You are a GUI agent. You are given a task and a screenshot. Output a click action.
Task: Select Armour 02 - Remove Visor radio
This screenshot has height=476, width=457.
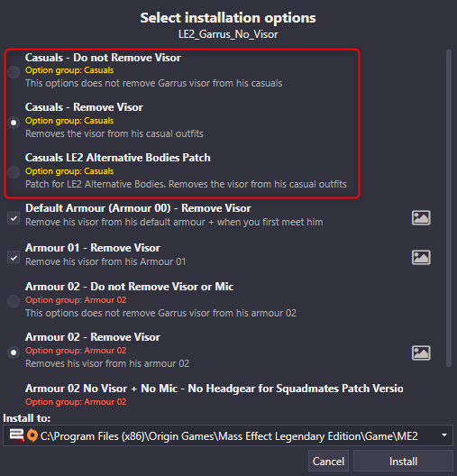(14, 352)
